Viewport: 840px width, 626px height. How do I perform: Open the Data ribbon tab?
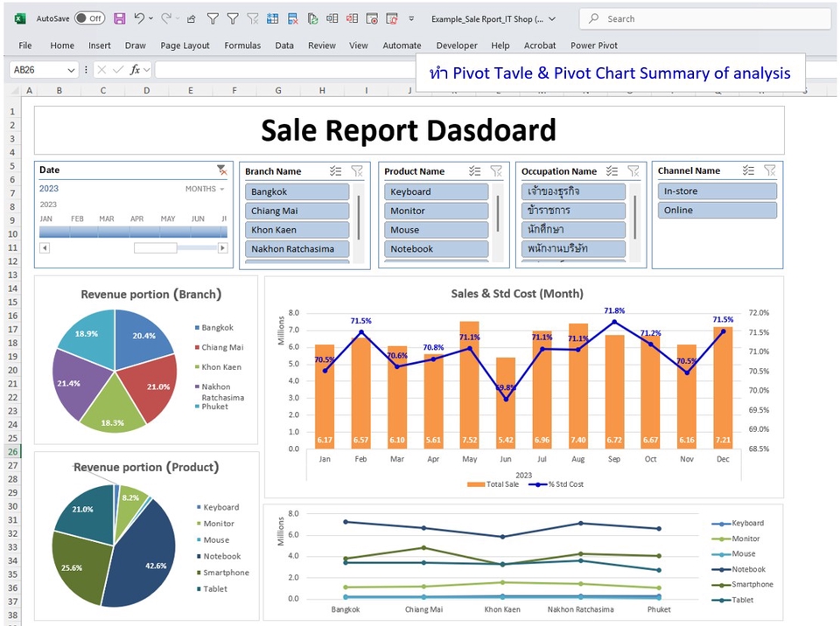coord(284,45)
